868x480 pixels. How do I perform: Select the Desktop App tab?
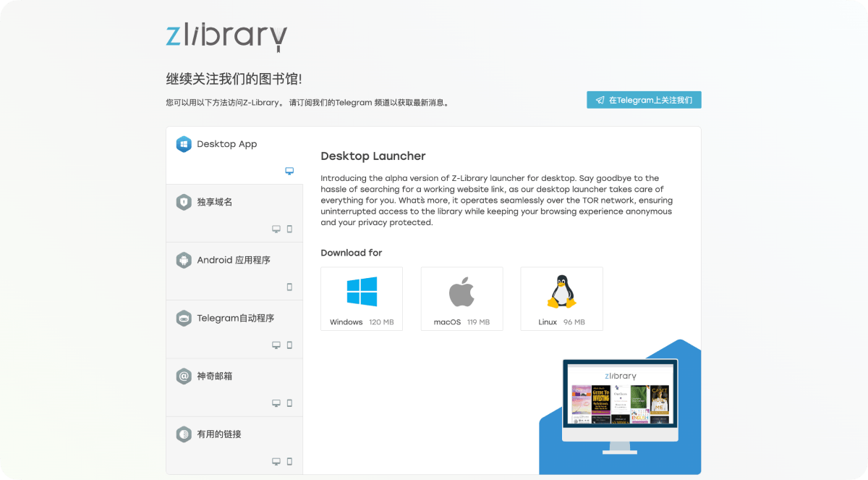[x=234, y=156]
